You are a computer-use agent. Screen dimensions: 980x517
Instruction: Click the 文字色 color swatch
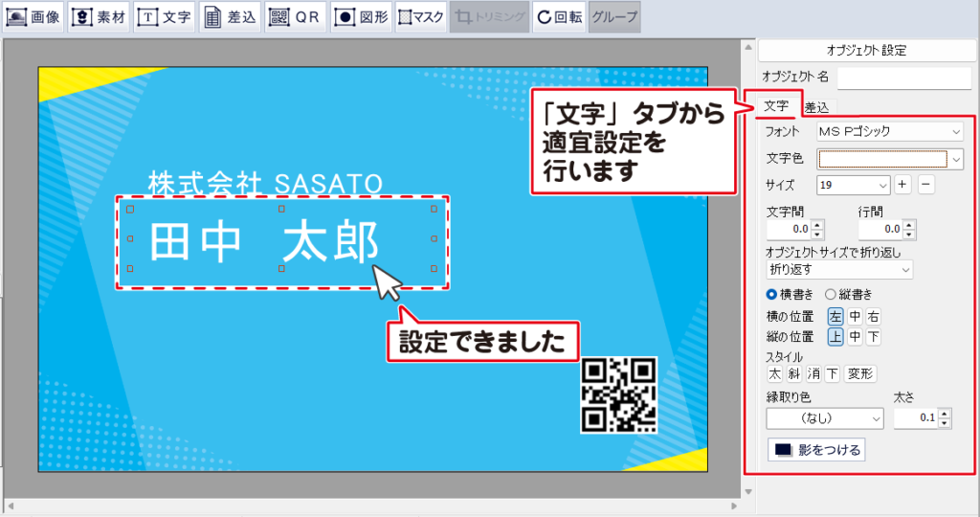tap(882, 159)
